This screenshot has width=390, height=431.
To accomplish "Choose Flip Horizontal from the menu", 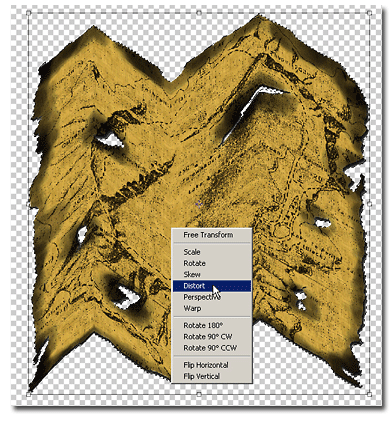I will (212, 365).
